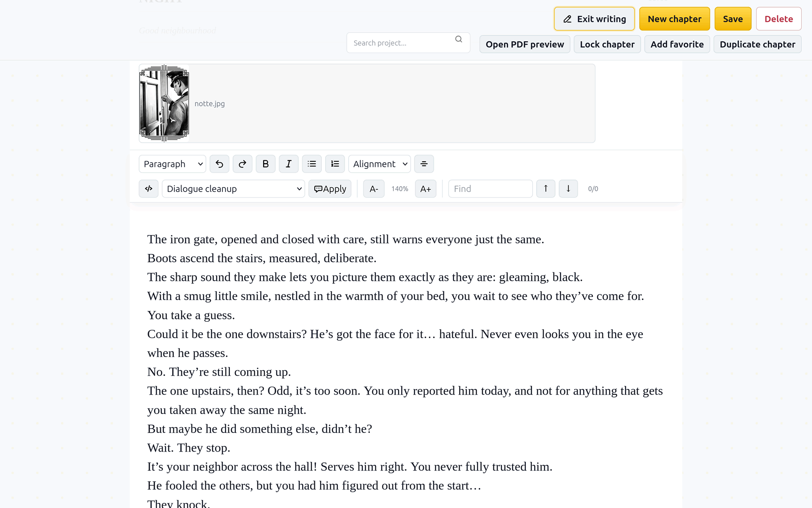Jump to previous find match arrow

546,189
